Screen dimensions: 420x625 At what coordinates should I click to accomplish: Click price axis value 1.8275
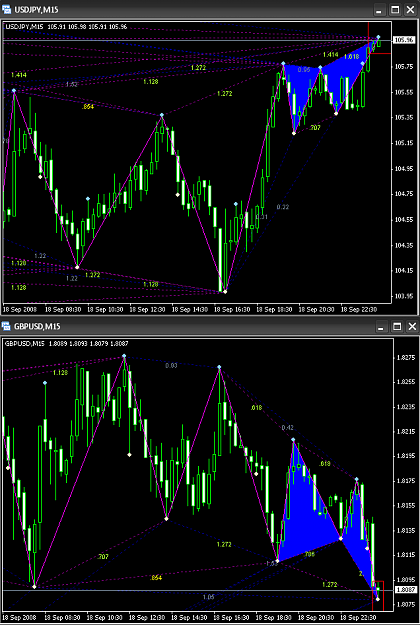pos(405,358)
